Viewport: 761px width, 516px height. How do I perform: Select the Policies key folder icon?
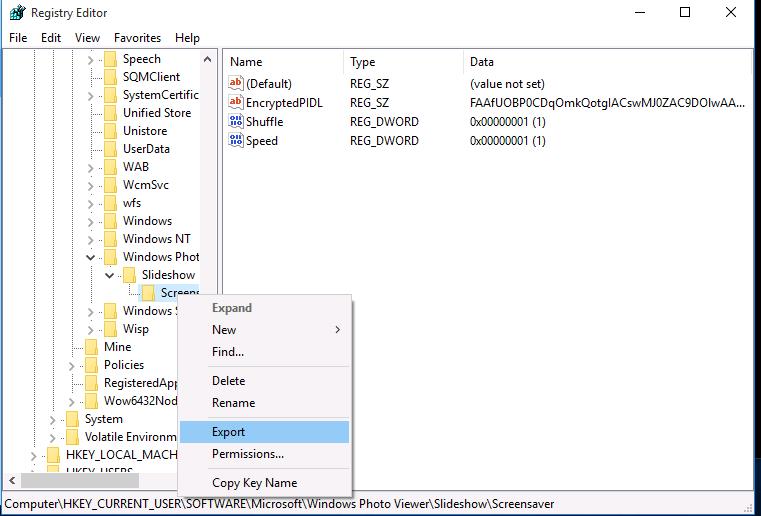pos(92,365)
